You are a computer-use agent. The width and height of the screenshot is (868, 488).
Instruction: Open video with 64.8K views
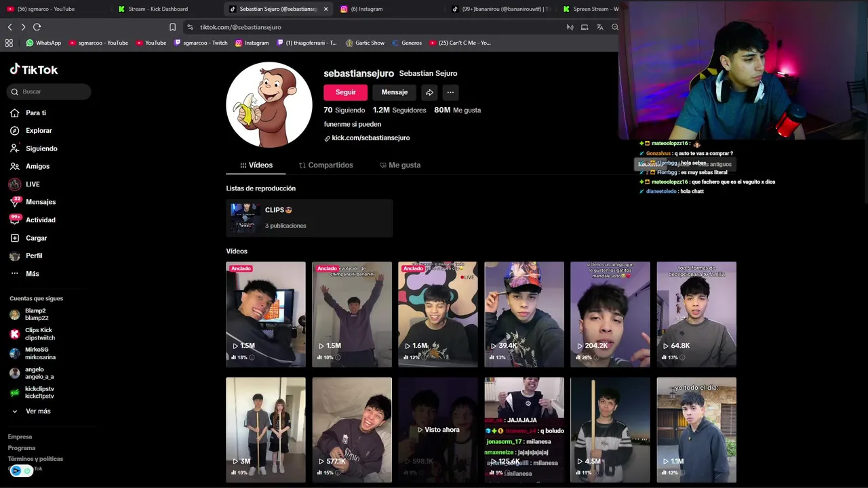[696, 314]
